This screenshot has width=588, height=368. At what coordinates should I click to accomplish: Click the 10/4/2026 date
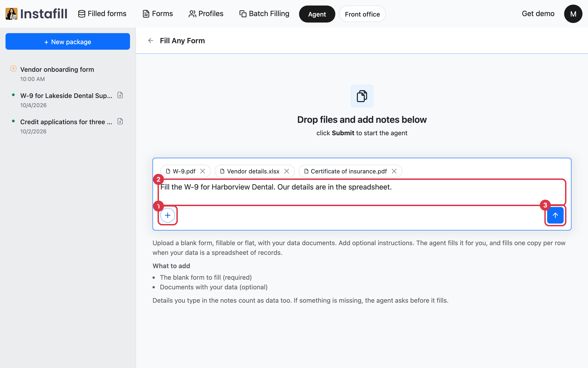33,105
